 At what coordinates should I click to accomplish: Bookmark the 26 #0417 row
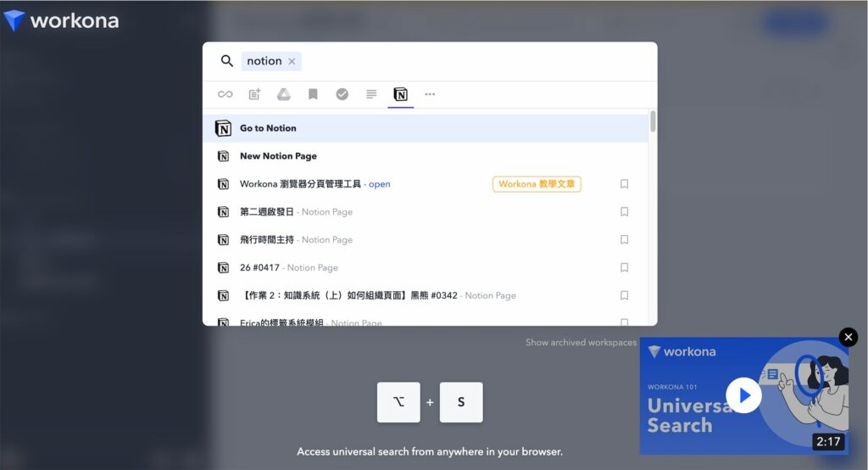click(x=625, y=268)
